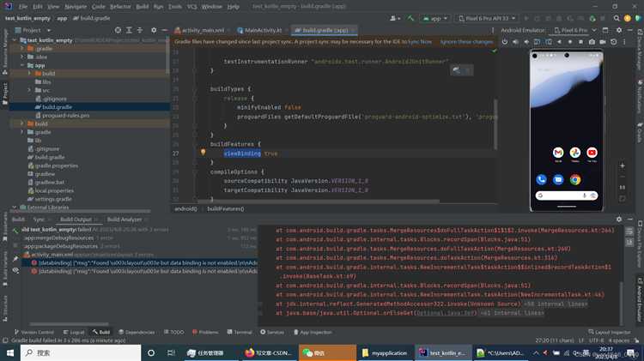This screenshot has width=644, height=361.
Task: Open Chrome app in emulator
Action: [x=575, y=179]
